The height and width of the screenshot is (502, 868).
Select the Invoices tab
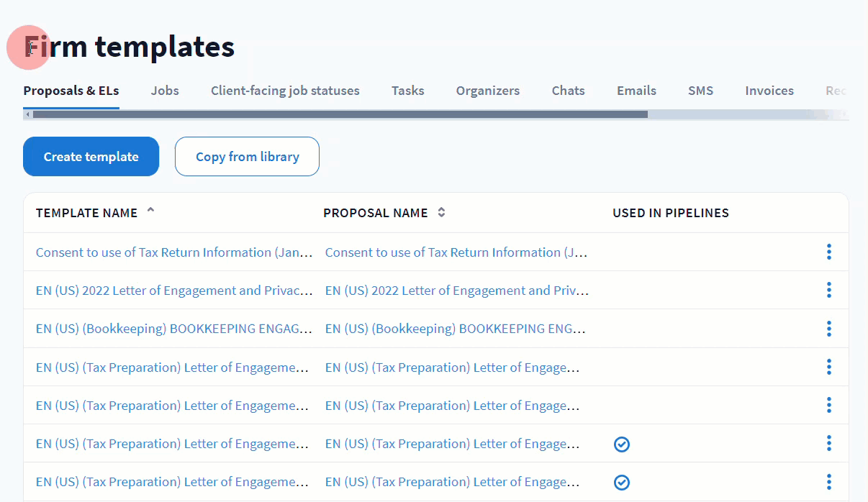(x=769, y=91)
